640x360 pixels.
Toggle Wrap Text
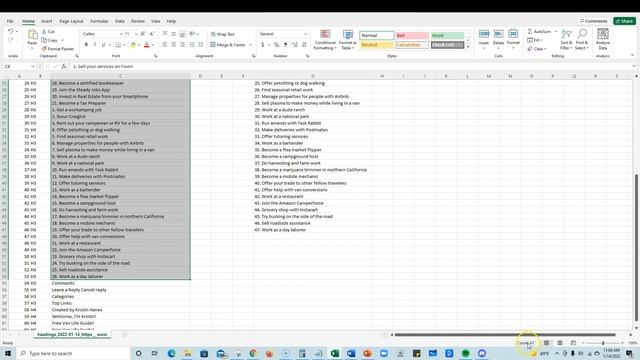pos(222,34)
